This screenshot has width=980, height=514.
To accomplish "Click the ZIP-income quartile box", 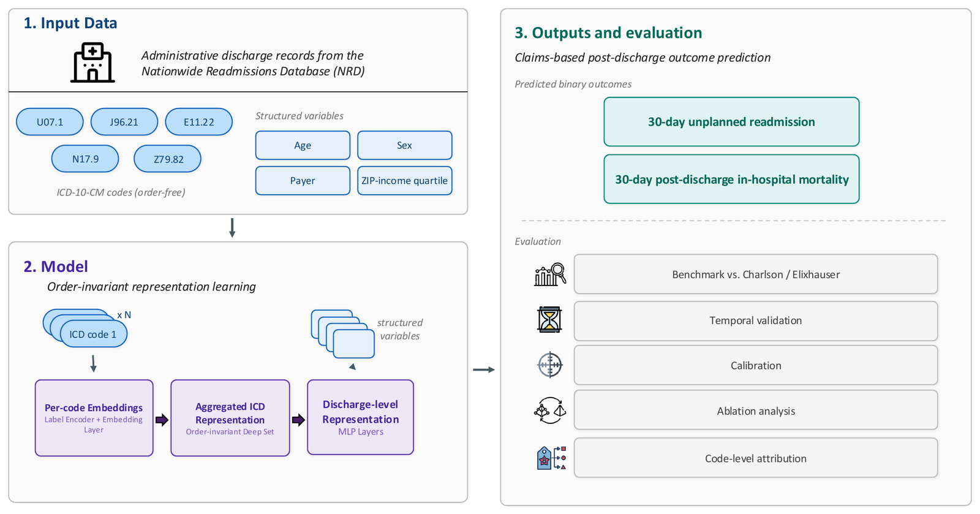I will (405, 181).
